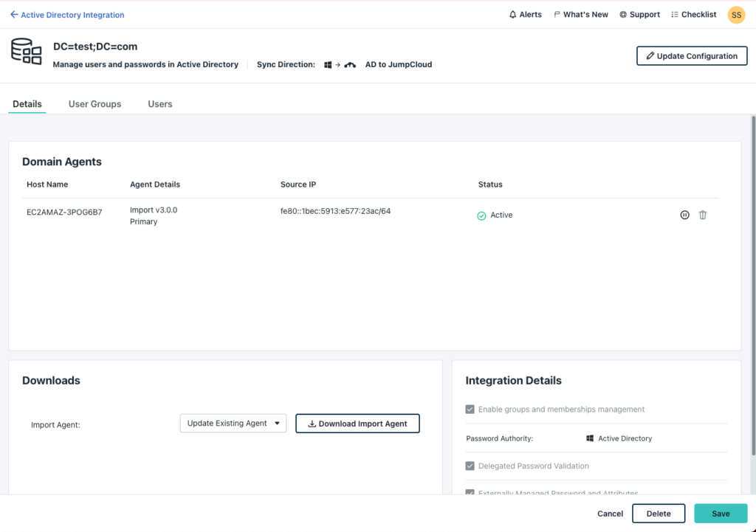The height and width of the screenshot is (532, 756).
Task: Select the Details tab
Action: point(27,104)
